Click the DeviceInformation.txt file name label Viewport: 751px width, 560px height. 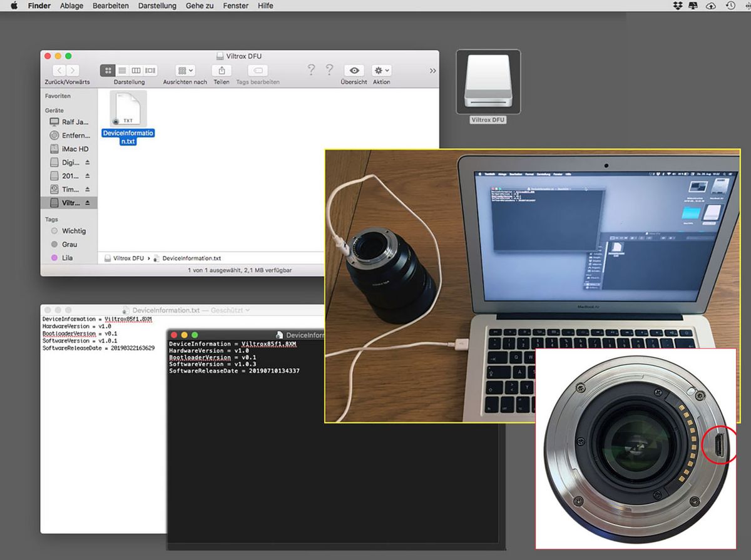(x=128, y=138)
